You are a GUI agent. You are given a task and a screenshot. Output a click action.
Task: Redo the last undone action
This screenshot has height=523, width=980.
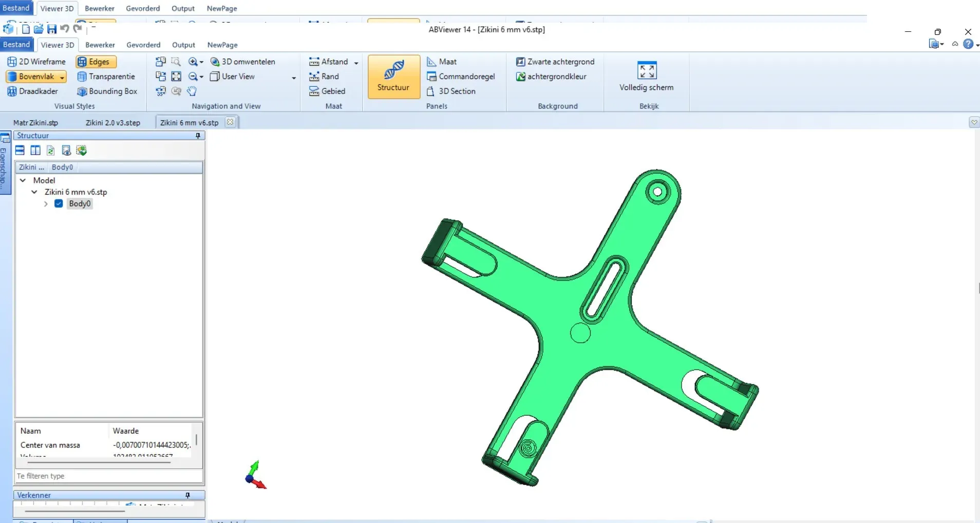[x=78, y=29]
